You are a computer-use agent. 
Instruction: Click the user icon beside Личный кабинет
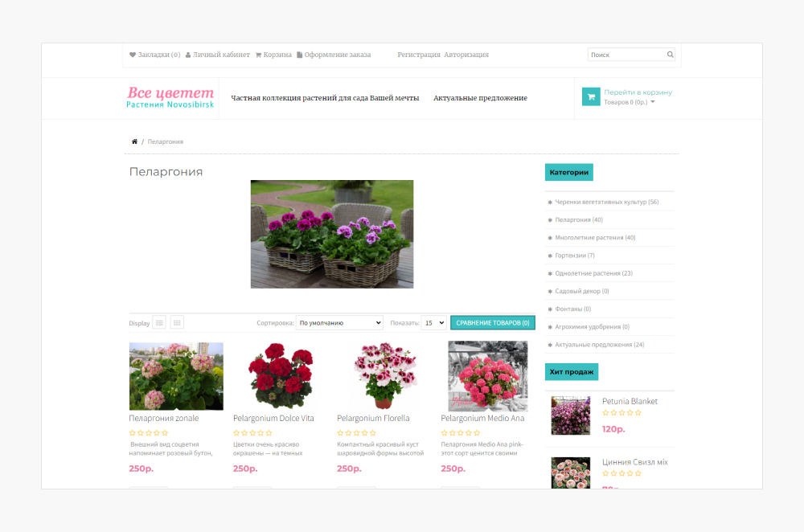pos(188,55)
